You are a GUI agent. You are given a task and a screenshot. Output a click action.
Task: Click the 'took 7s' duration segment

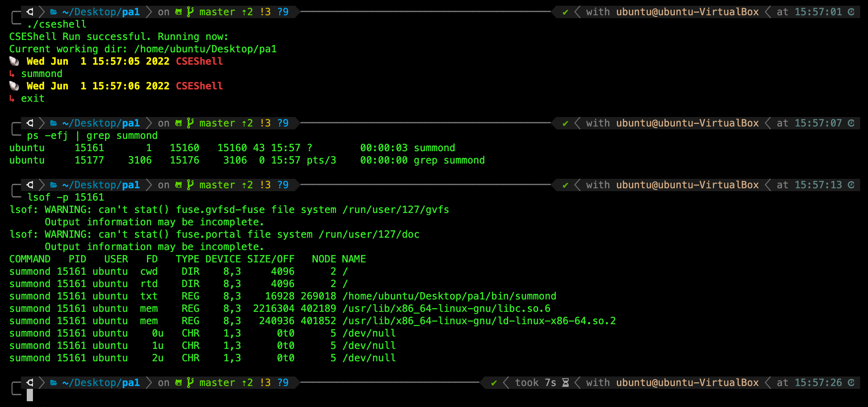pos(535,383)
